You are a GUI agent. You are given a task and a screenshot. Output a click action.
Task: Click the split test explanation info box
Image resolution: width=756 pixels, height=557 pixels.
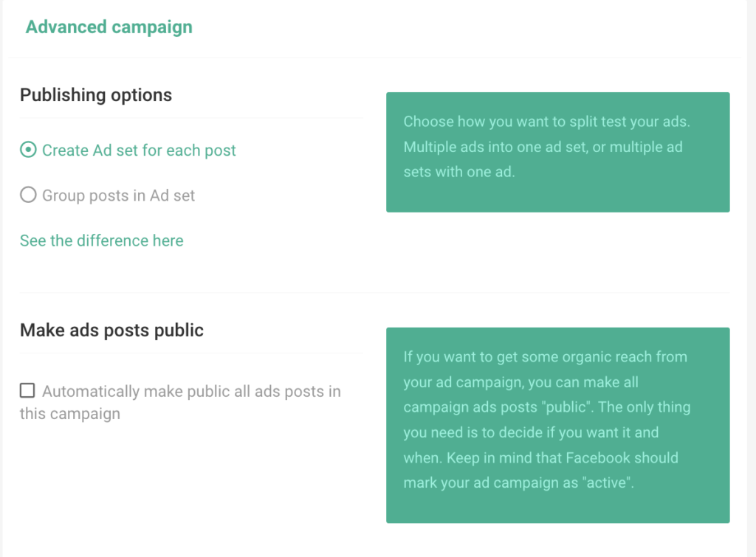click(557, 151)
